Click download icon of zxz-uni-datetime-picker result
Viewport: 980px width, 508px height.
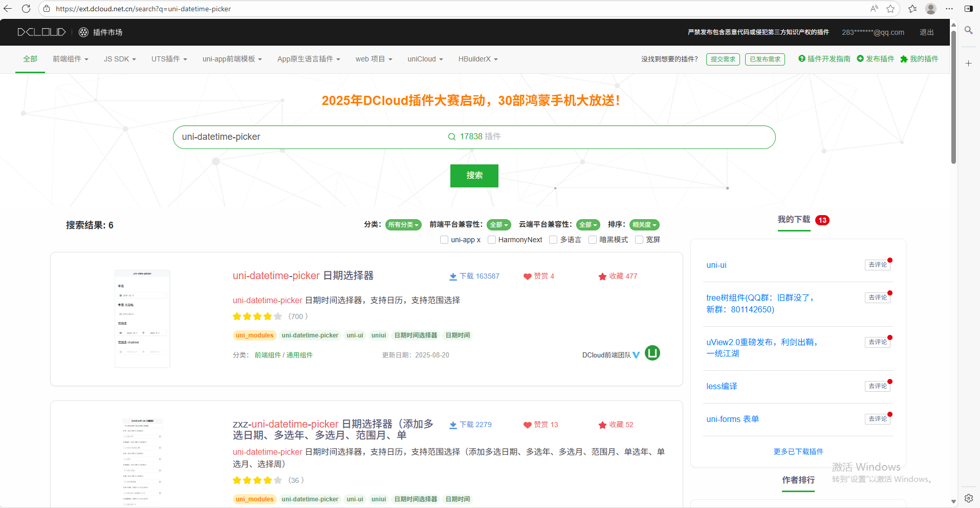point(453,425)
